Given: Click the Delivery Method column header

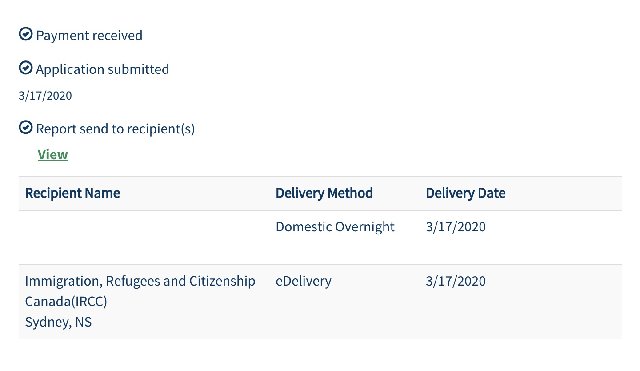Looking at the screenshot, I should (324, 193).
